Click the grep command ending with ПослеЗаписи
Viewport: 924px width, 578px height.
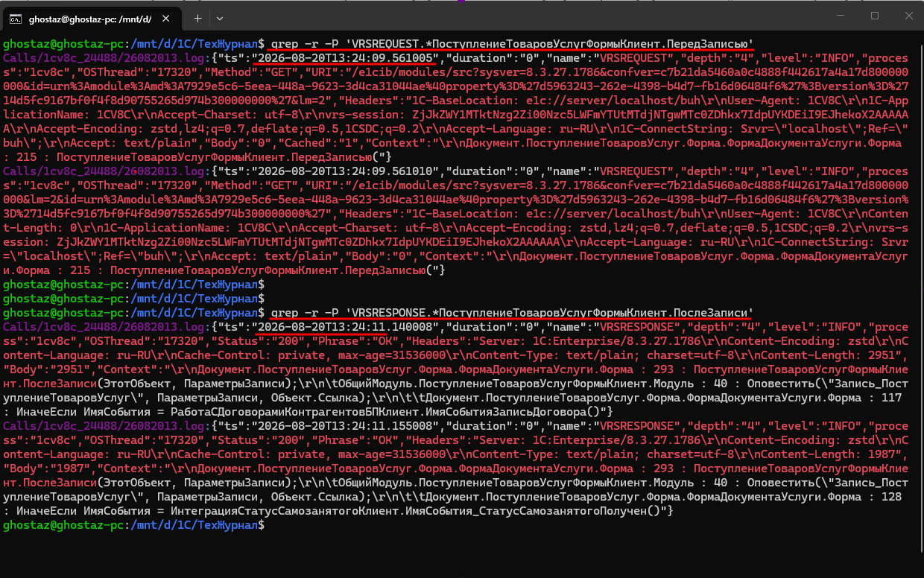[x=512, y=313]
